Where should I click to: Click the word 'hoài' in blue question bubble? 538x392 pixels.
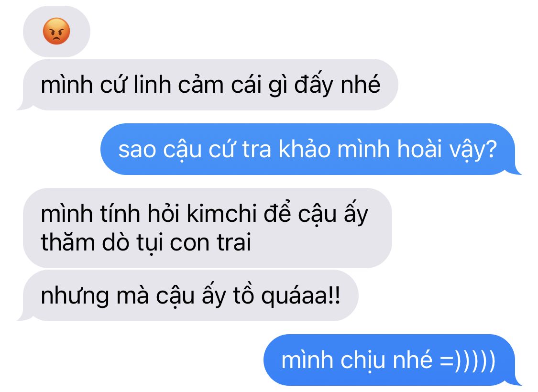point(419,149)
